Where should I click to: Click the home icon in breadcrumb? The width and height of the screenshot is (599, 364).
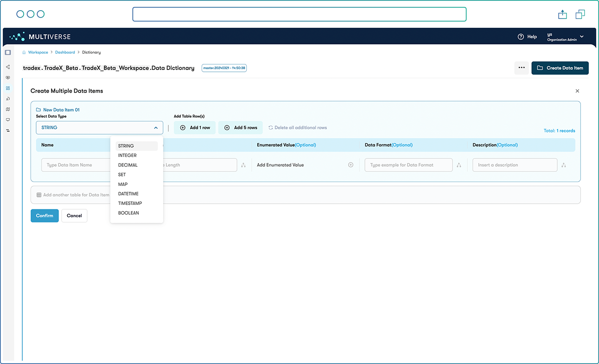24,52
